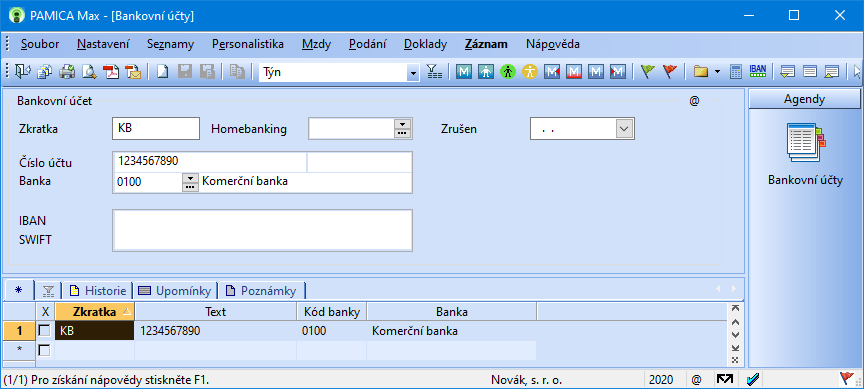Click the copy documents icon next to exit door
This screenshot has width=864, height=389.
tap(45, 72)
